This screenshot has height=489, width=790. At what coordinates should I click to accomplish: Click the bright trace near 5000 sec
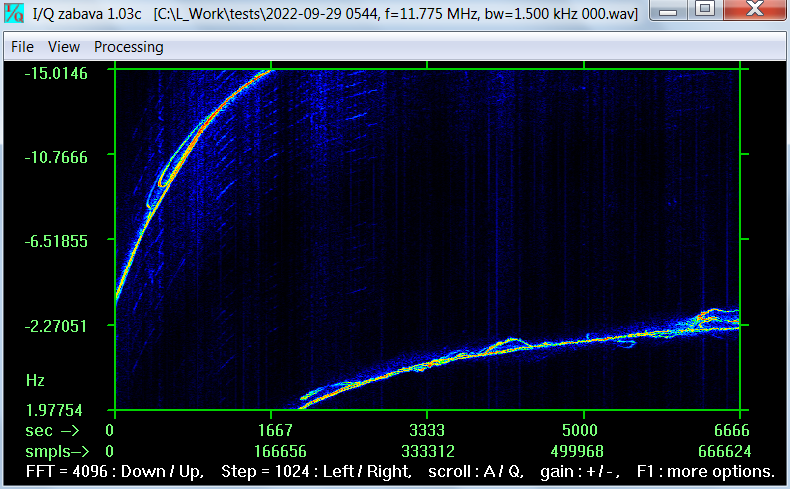click(x=584, y=342)
